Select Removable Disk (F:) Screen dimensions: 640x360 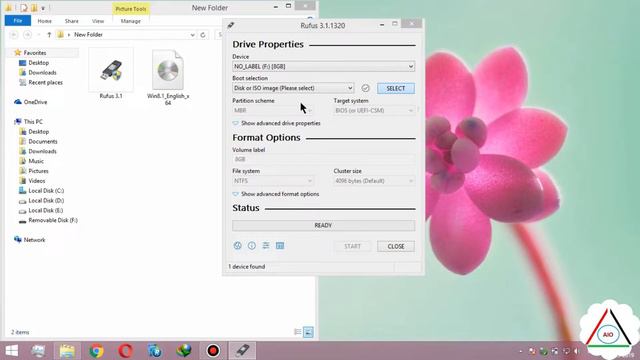[53, 220]
